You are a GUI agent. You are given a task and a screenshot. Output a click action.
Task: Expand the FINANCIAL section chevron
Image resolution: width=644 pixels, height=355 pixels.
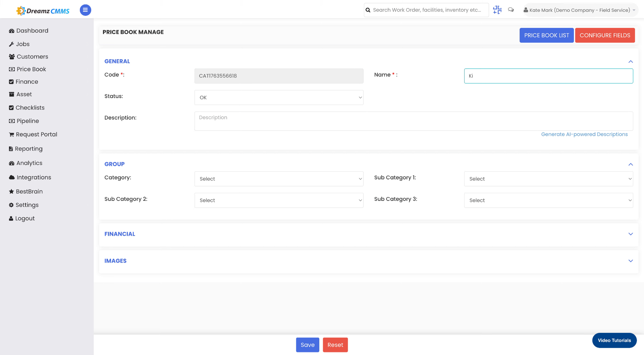631,234
